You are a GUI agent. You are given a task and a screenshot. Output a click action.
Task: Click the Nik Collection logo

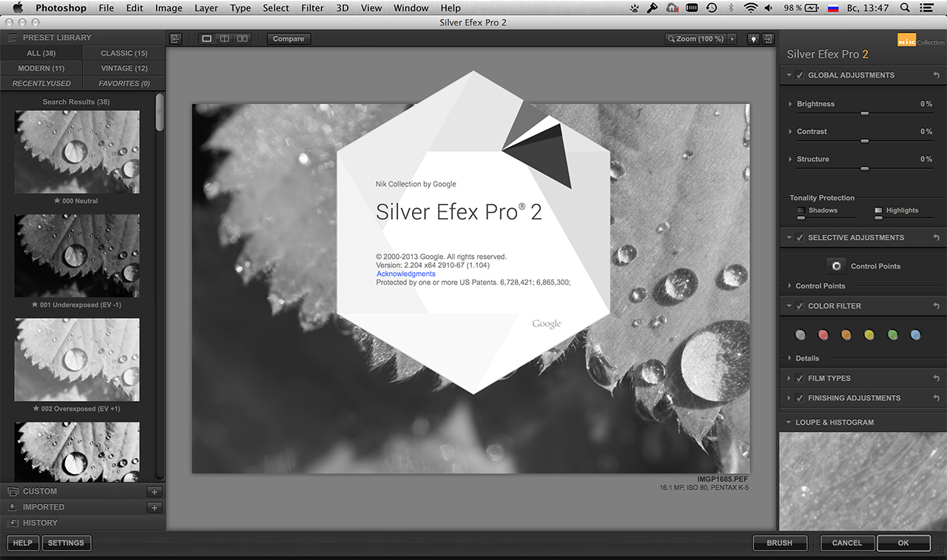pyautogui.click(x=920, y=41)
